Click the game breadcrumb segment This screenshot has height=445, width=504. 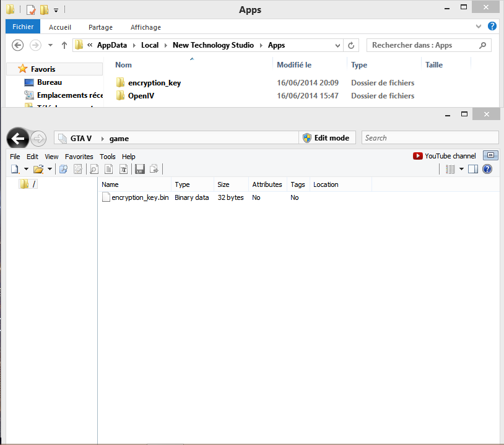click(x=119, y=139)
